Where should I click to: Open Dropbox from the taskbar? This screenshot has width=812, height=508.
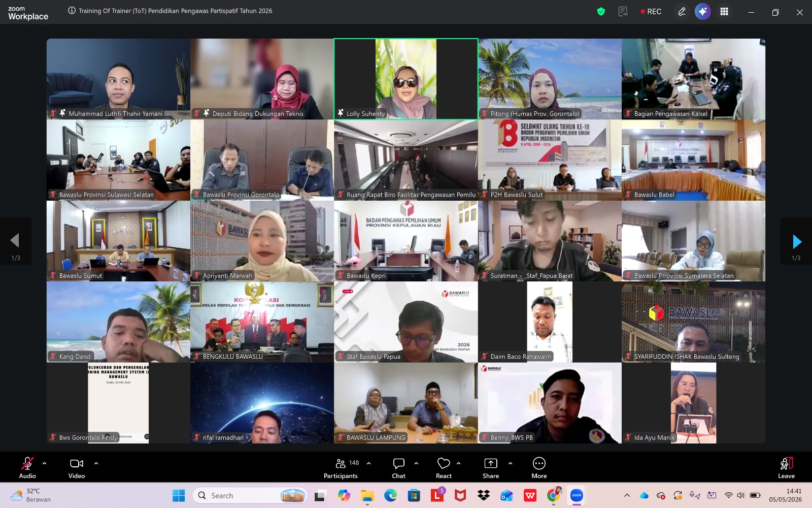pyautogui.click(x=484, y=495)
